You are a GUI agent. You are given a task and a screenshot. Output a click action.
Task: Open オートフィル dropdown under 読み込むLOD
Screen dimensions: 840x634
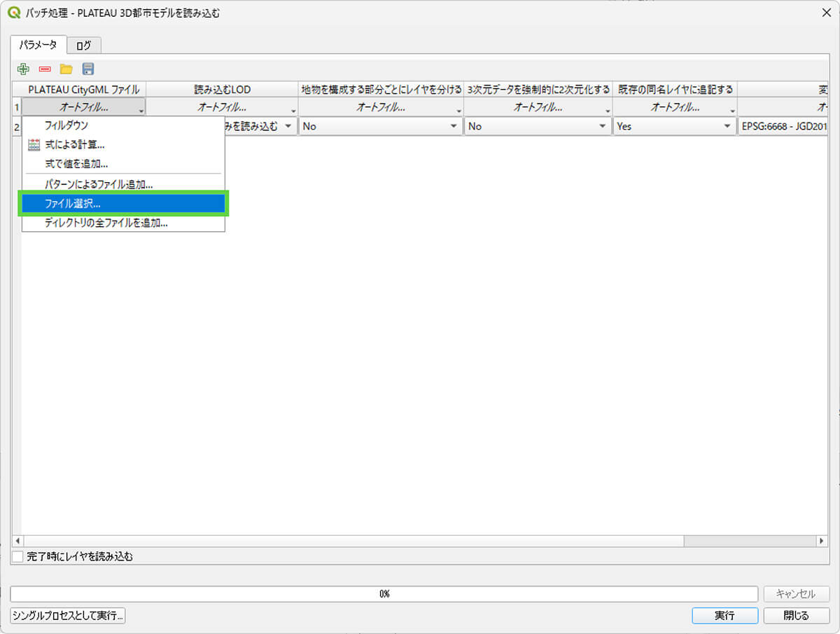[x=222, y=107]
